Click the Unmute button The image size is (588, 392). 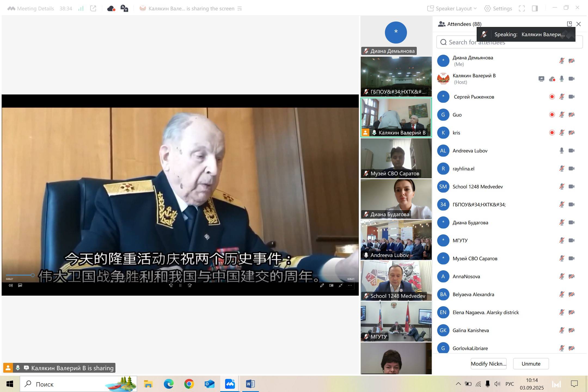pos(531,364)
